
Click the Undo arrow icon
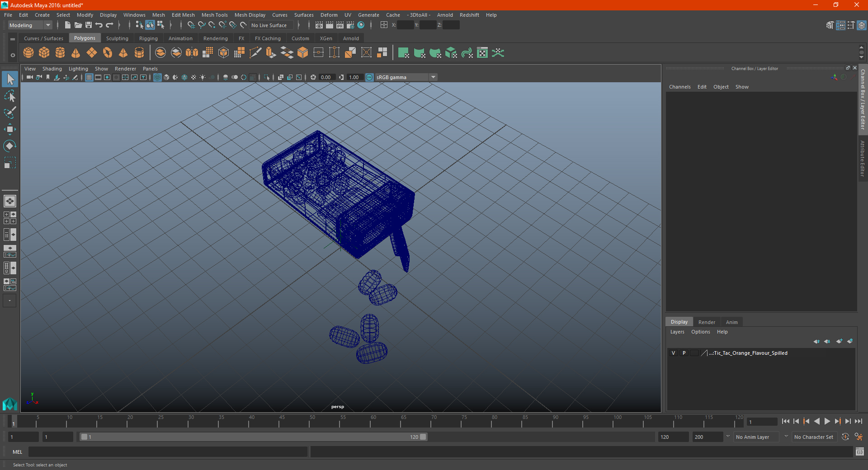click(99, 25)
